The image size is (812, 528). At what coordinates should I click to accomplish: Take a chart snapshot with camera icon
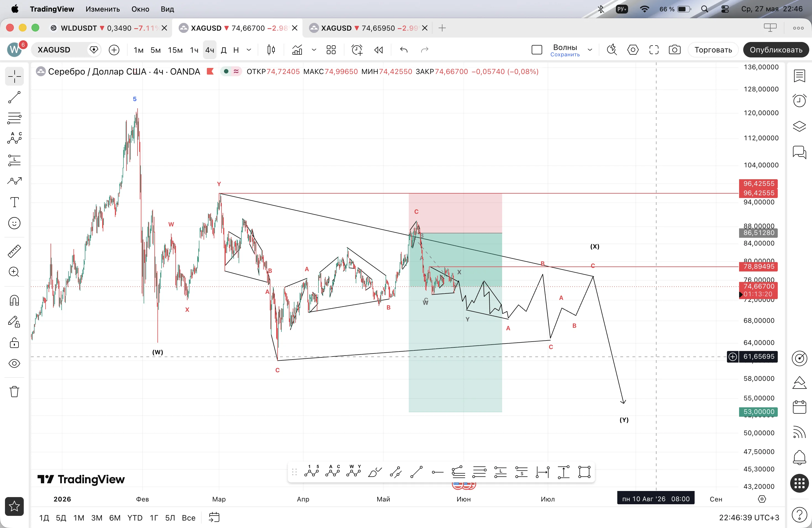pos(674,50)
